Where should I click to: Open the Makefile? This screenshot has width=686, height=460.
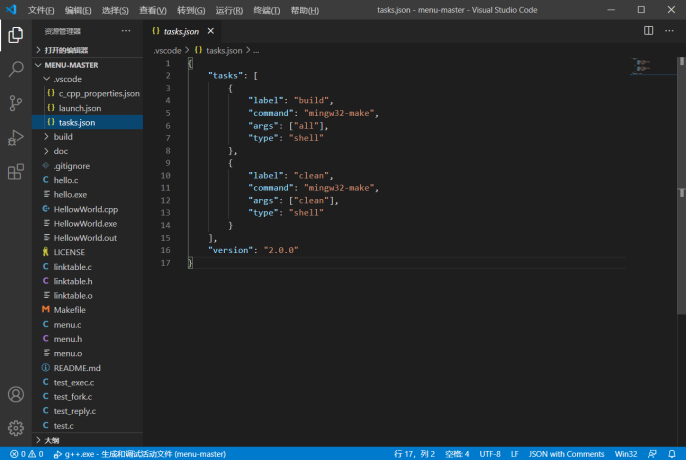tap(88, 310)
